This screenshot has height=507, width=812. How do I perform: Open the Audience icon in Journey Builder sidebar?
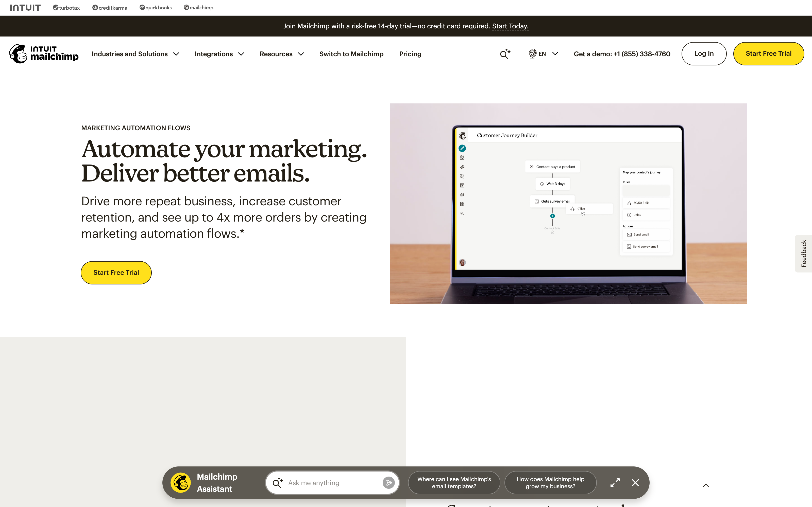click(462, 158)
